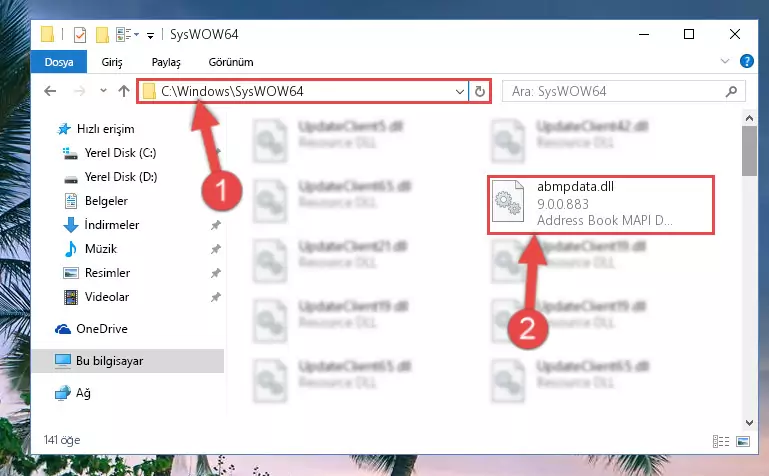Open Videolar folder in sidebar
Image resolution: width=769 pixels, height=476 pixels.
point(106,297)
